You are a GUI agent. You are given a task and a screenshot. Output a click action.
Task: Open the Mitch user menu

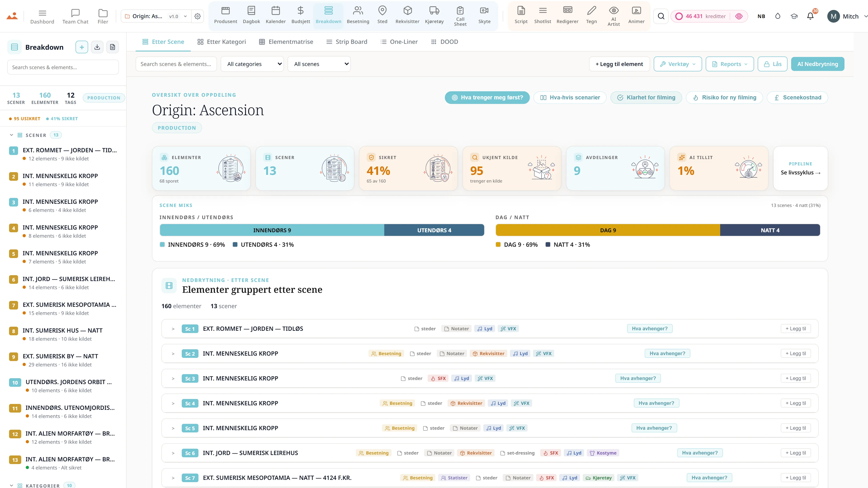pyautogui.click(x=847, y=16)
